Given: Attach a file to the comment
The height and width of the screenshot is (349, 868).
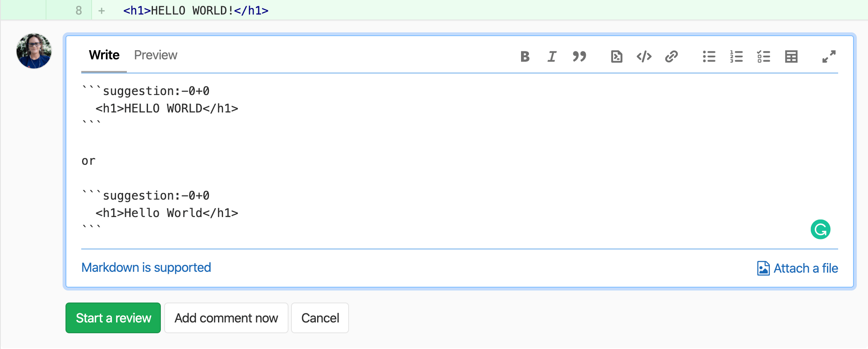Looking at the screenshot, I should [x=797, y=268].
